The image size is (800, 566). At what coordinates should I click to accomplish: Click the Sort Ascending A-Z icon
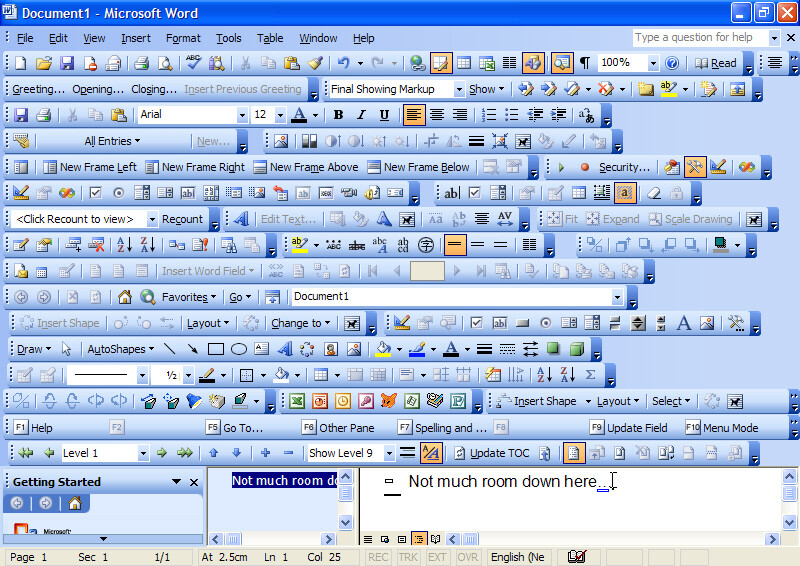pos(125,244)
